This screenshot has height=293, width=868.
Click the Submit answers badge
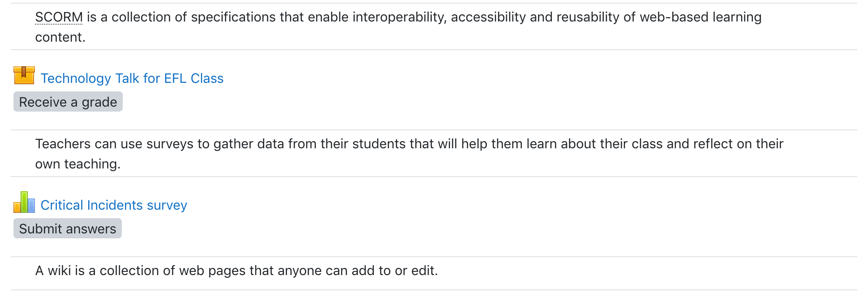click(68, 228)
